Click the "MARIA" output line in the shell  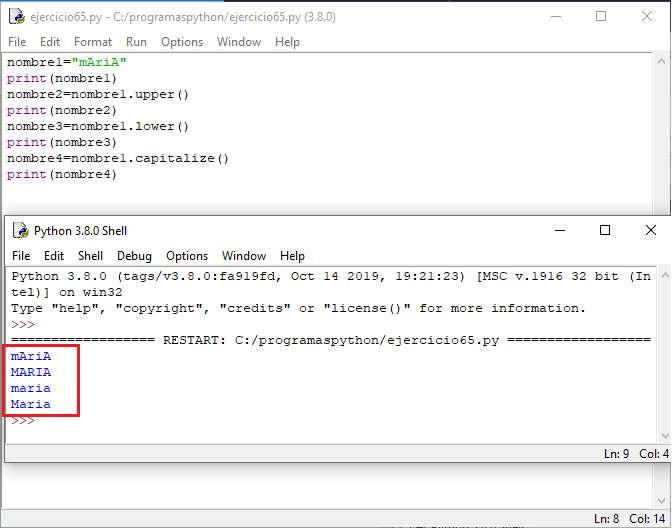pyautogui.click(x=31, y=372)
